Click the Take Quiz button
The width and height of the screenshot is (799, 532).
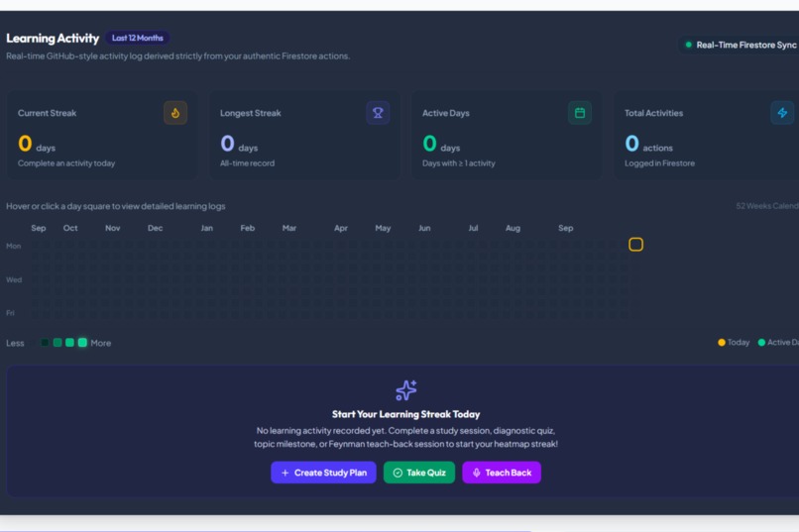click(x=419, y=473)
